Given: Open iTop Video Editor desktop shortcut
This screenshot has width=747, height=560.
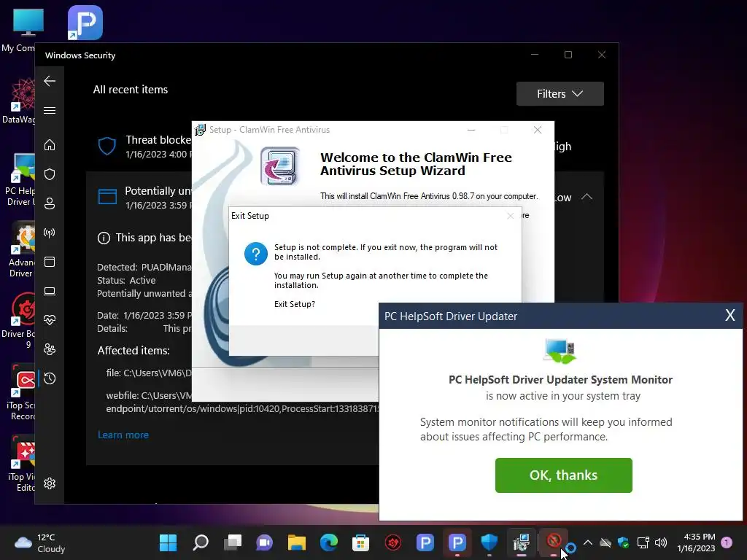Looking at the screenshot, I should point(22,464).
